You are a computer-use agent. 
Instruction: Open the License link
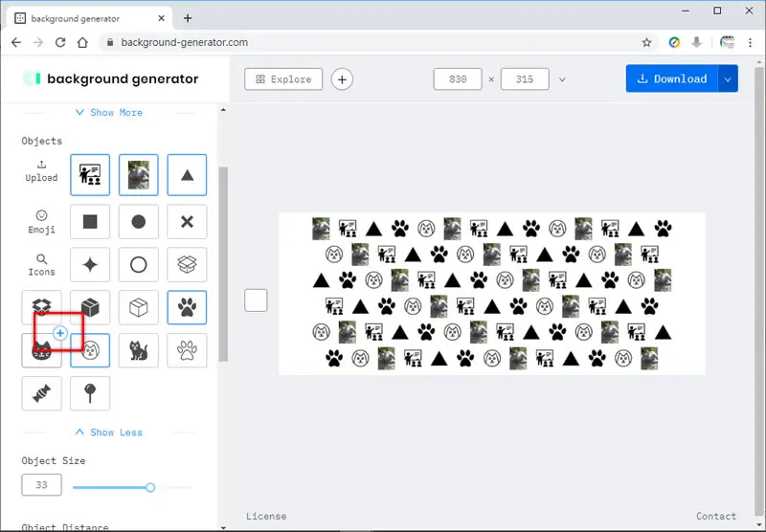(x=266, y=516)
